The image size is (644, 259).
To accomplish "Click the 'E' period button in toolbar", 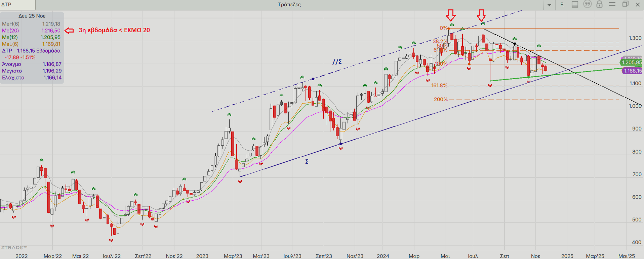I will point(562,5).
